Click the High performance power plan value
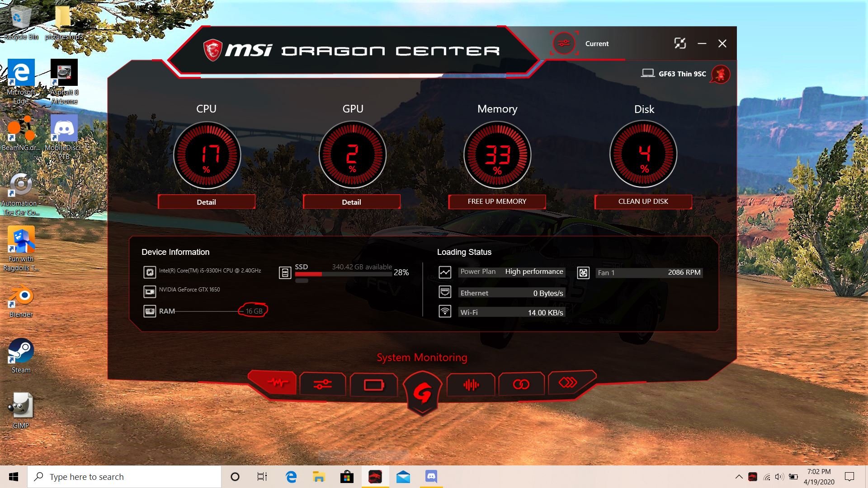This screenshot has height=488, width=868. (534, 272)
